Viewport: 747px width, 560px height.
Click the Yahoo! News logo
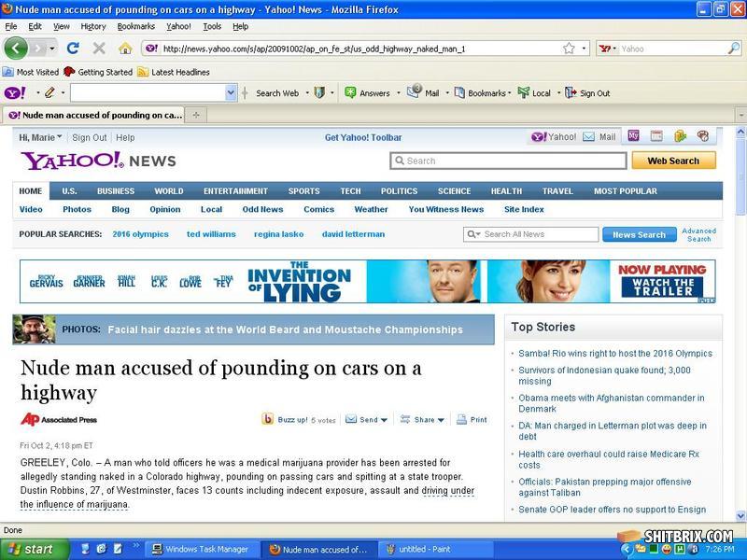[x=98, y=161]
